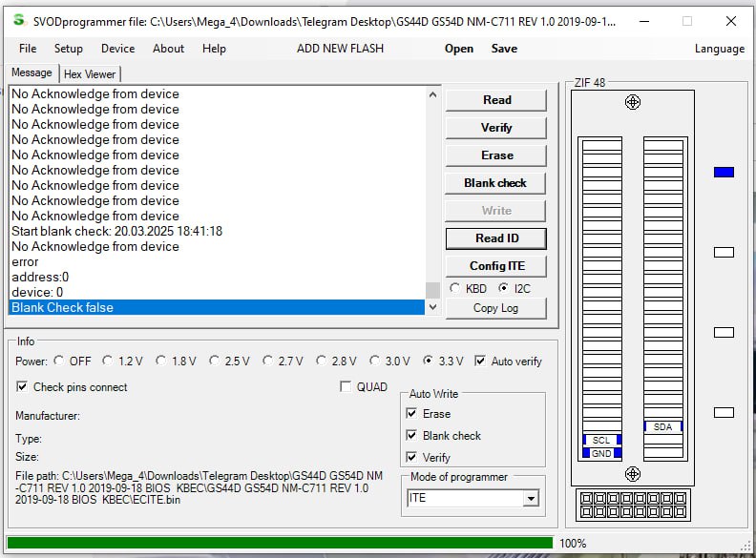Open the Device menu

[x=117, y=49]
